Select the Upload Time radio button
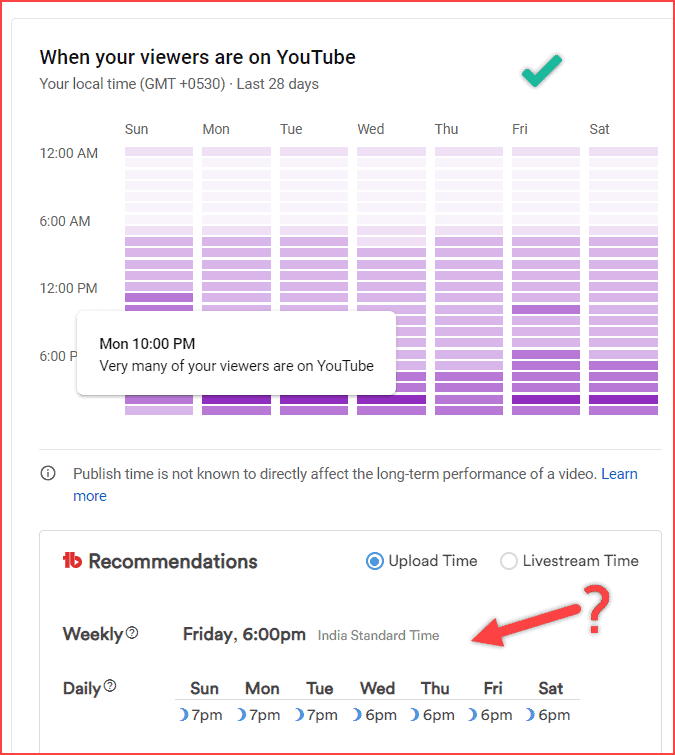675x755 pixels. pyautogui.click(x=375, y=561)
